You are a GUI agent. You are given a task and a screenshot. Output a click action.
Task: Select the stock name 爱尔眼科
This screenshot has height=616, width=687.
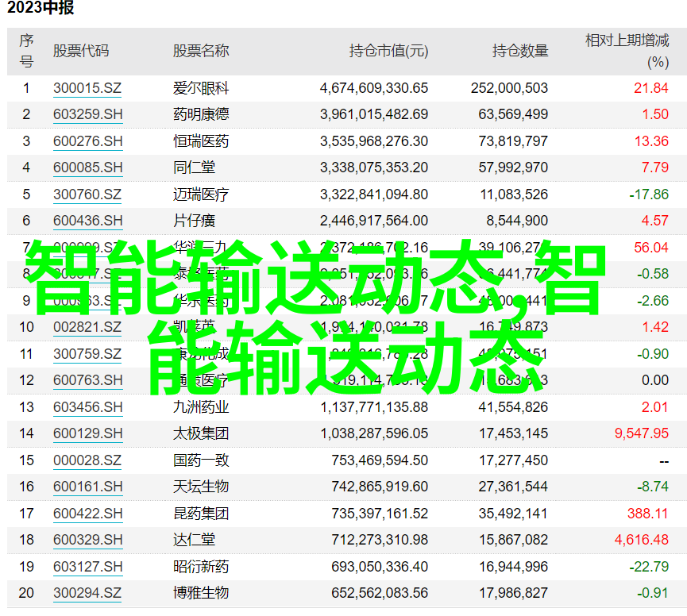[201, 88]
